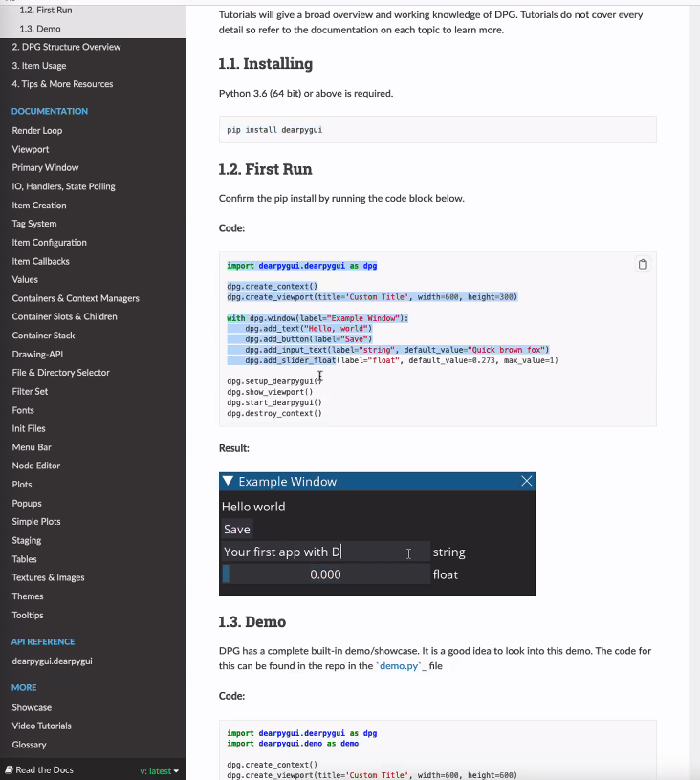Screen dimensions: 700x780
Task: Open IO, Handlers, State Polling page
Action: pos(63,186)
